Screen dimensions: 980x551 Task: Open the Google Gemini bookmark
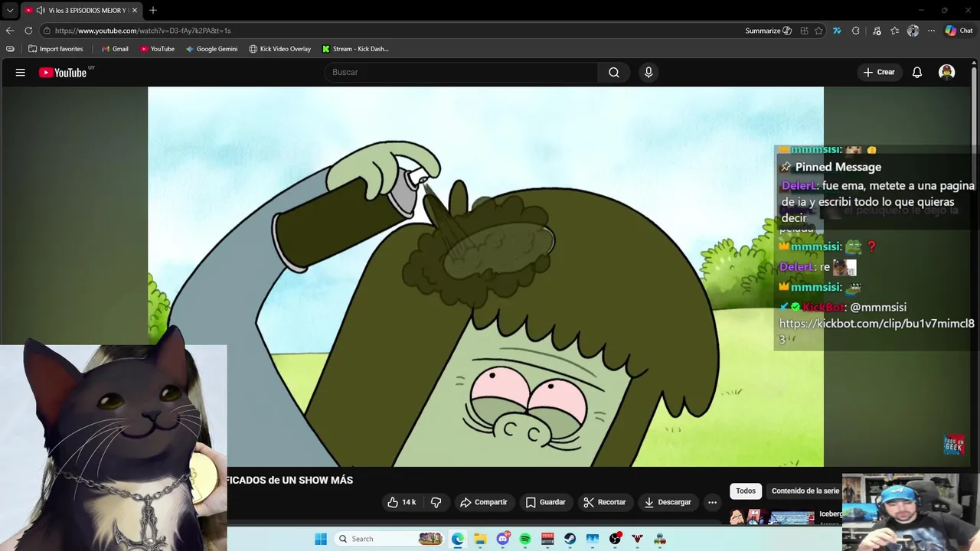tap(211, 49)
